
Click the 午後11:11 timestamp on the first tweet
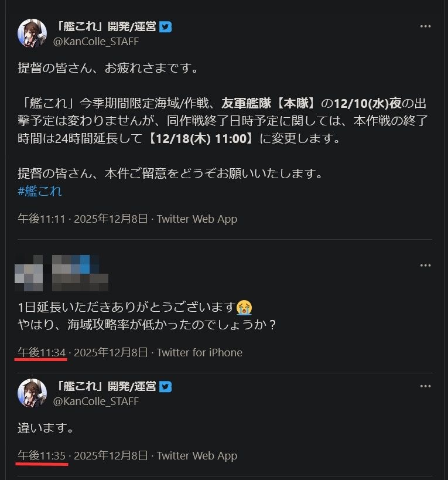(x=41, y=219)
